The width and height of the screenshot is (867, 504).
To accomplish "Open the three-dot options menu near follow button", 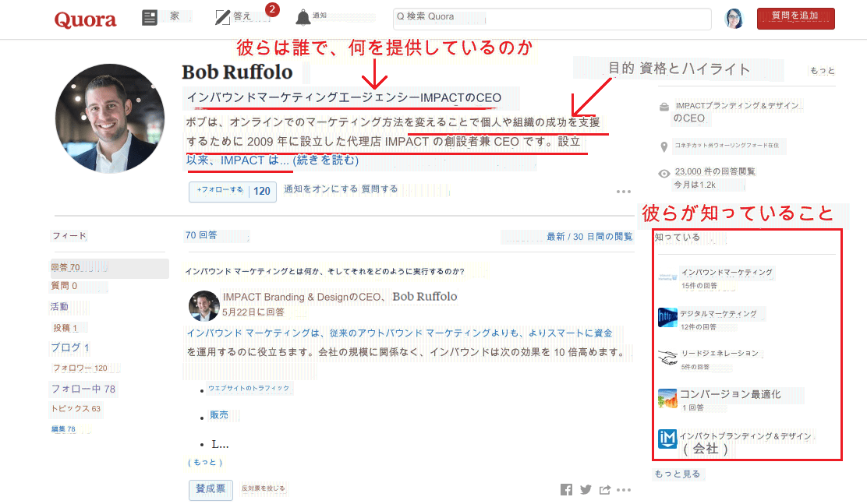I will click(x=623, y=192).
